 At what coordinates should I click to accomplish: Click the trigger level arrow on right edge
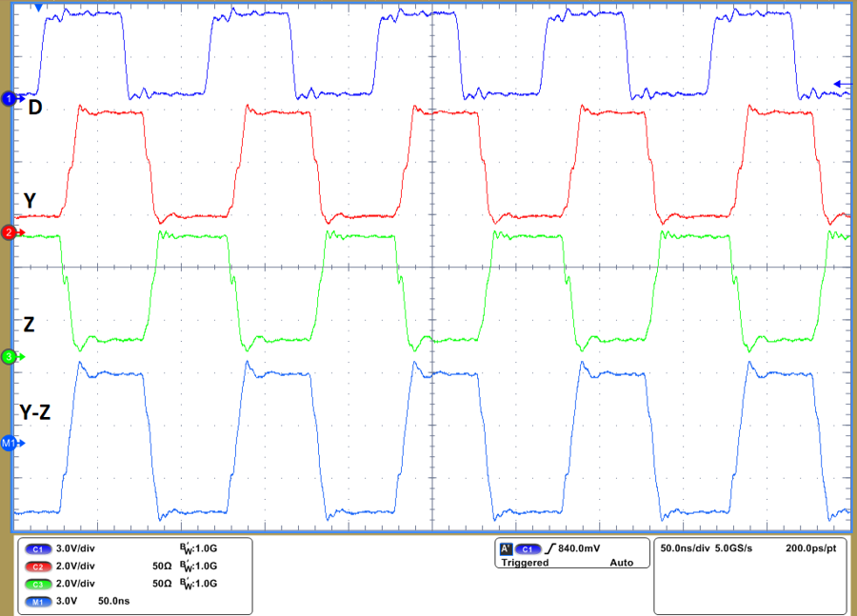839,85
